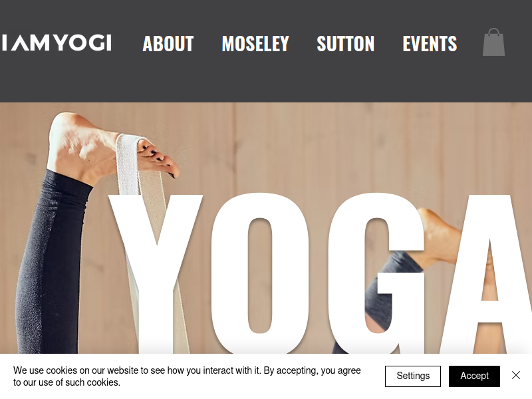Click the cookie notice text

(187, 376)
